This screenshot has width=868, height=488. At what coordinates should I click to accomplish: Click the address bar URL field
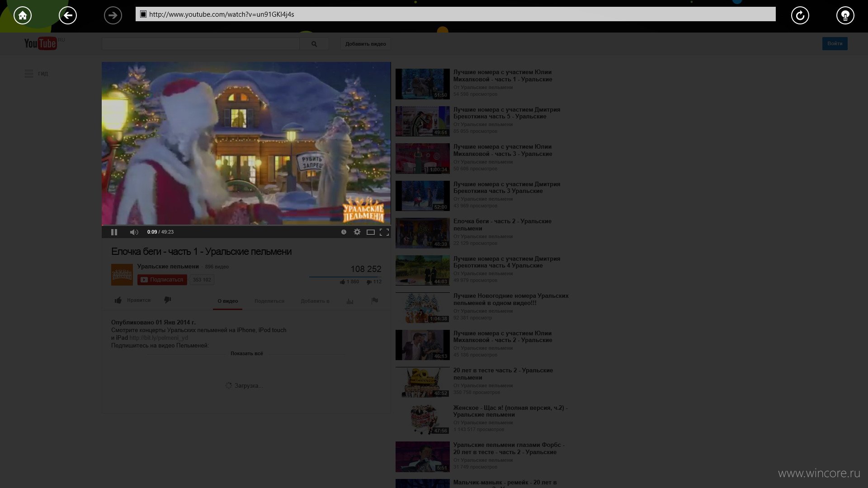[x=456, y=14]
